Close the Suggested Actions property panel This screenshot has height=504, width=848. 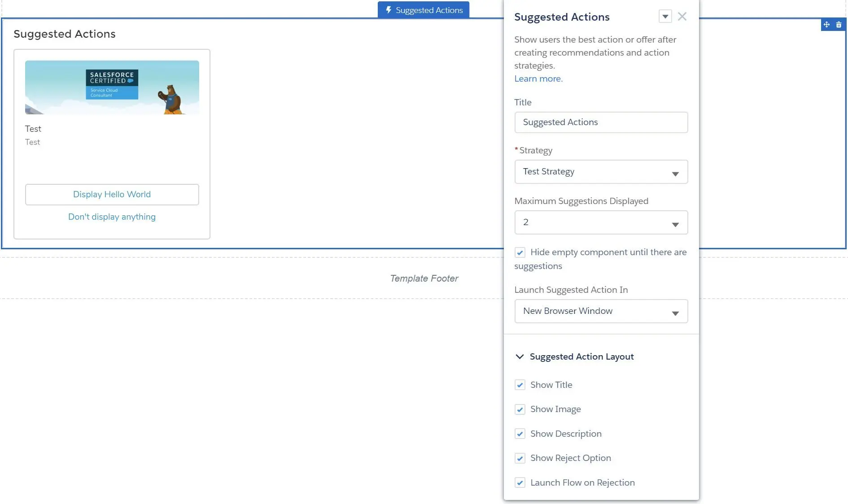pos(682,17)
